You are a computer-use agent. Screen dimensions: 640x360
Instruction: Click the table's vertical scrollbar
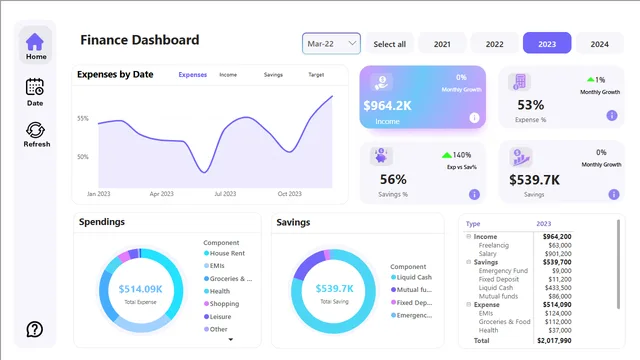pos(618,264)
